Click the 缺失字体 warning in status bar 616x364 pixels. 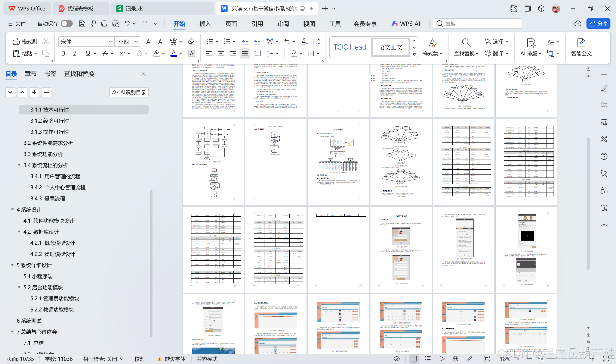[171, 359]
